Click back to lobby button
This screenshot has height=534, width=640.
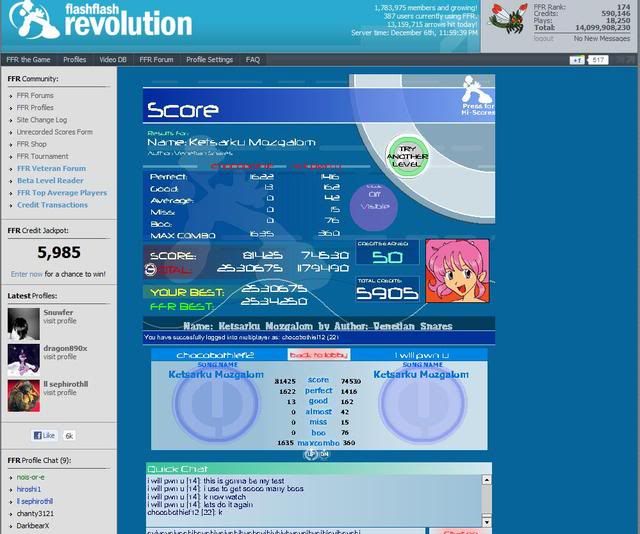(305, 355)
